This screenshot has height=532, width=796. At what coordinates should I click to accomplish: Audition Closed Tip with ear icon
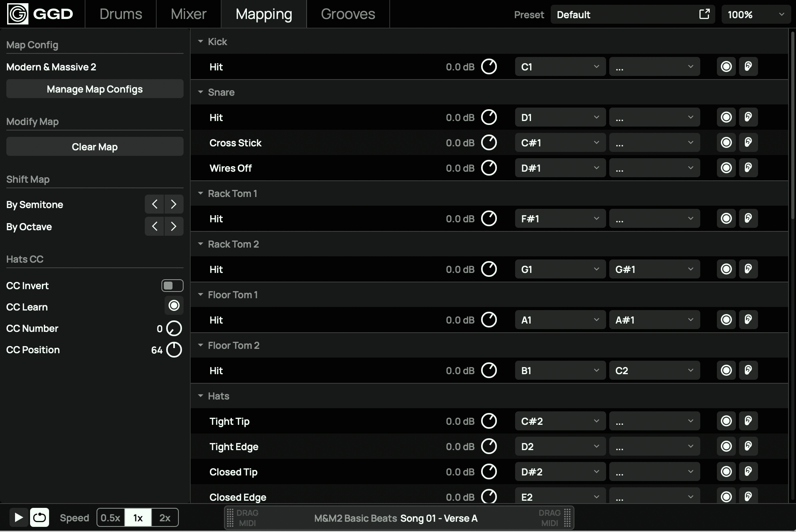click(748, 471)
